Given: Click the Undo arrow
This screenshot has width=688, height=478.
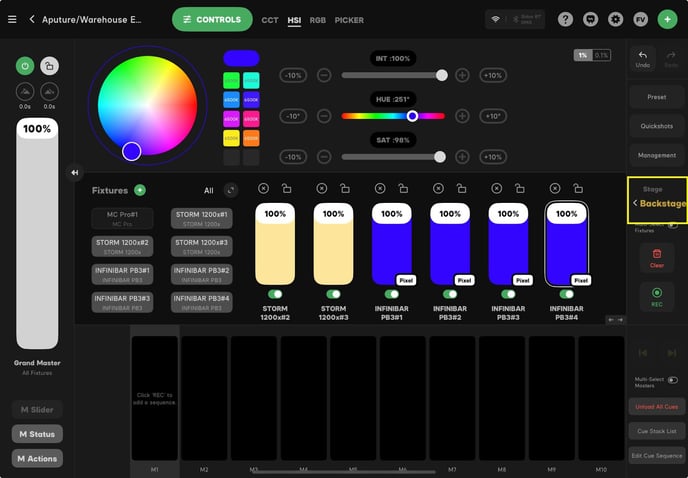Looking at the screenshot, I should click(643, 58).
